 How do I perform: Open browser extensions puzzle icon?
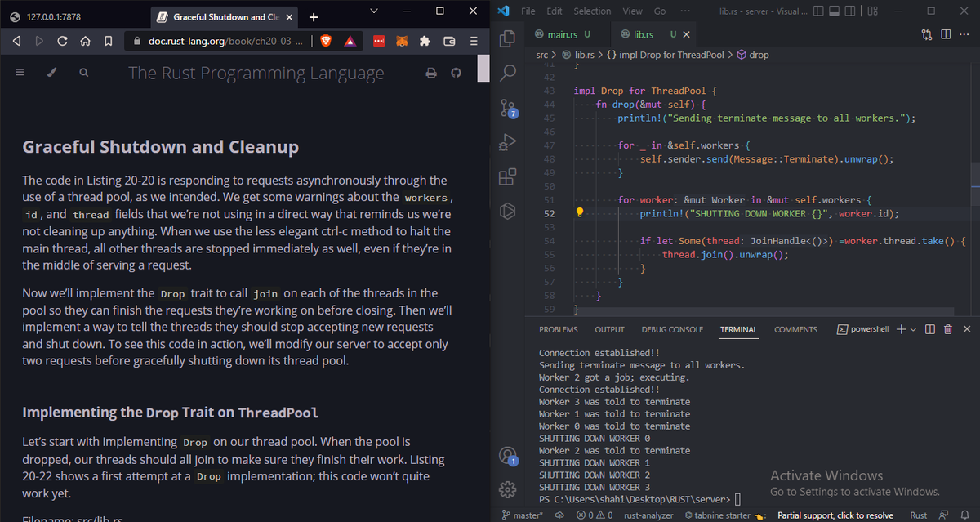click(x=425, y=41)
